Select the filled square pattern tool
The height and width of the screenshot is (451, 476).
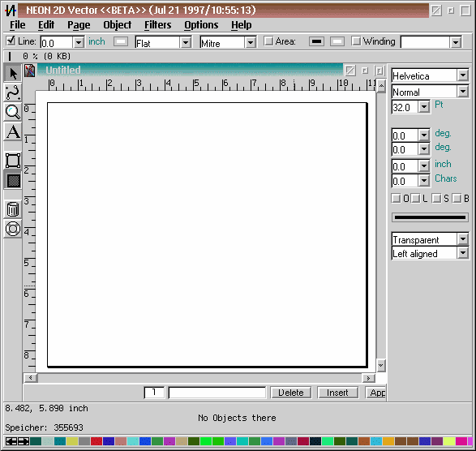coord(13,180)
